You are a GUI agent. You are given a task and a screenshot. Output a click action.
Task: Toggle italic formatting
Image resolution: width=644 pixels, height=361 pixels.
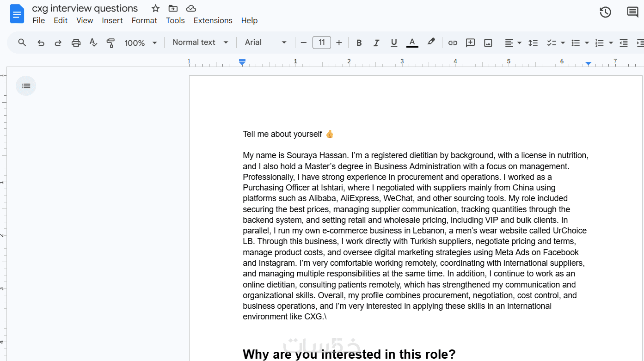pyautogui.click(x=376, y=43)
